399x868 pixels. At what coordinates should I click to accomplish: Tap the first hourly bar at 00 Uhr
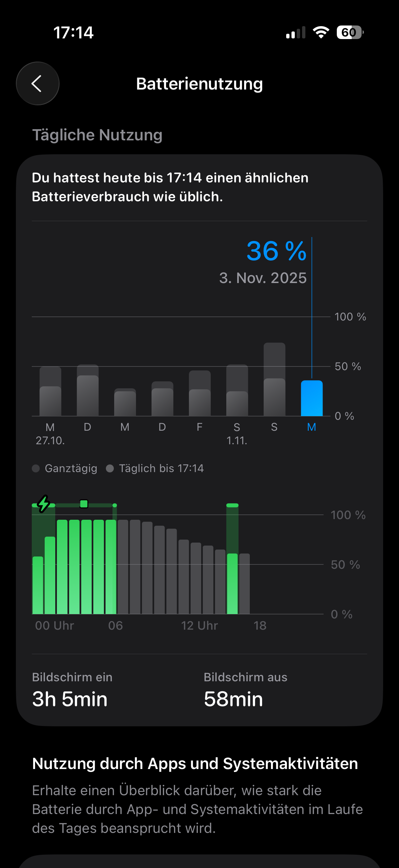[38, 585]
